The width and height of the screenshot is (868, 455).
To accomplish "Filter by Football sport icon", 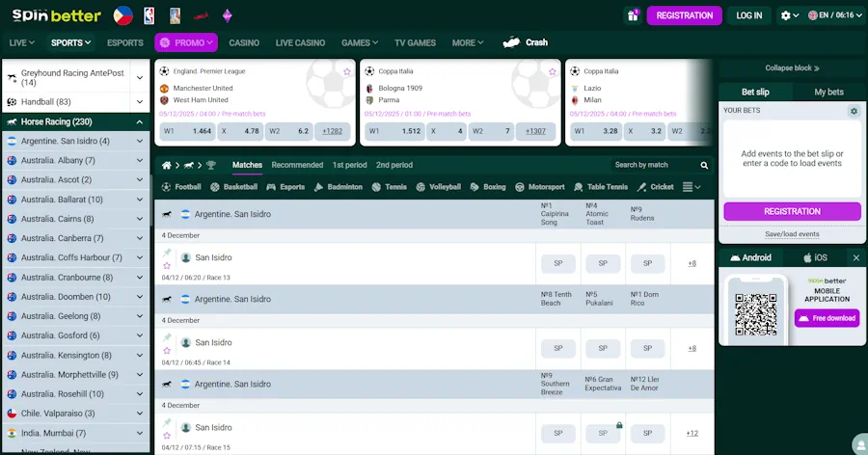I will click(x=181, y=187).
